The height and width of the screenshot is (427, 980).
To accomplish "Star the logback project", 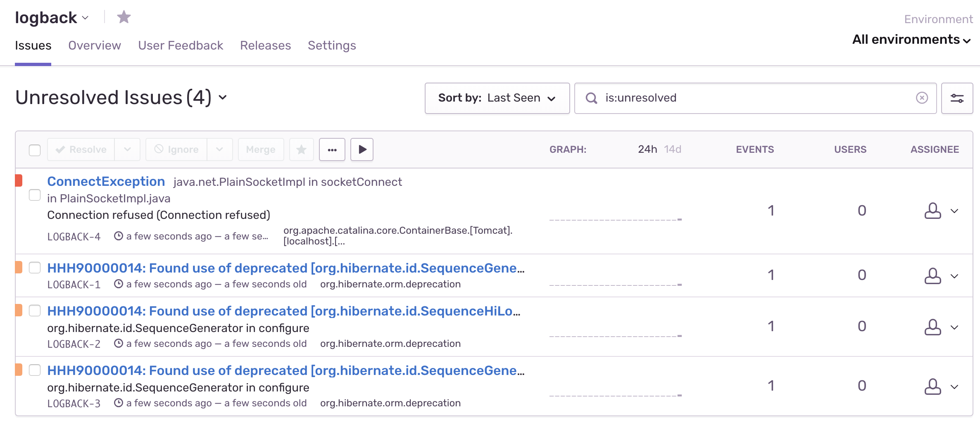I will (x=124, y=17).
